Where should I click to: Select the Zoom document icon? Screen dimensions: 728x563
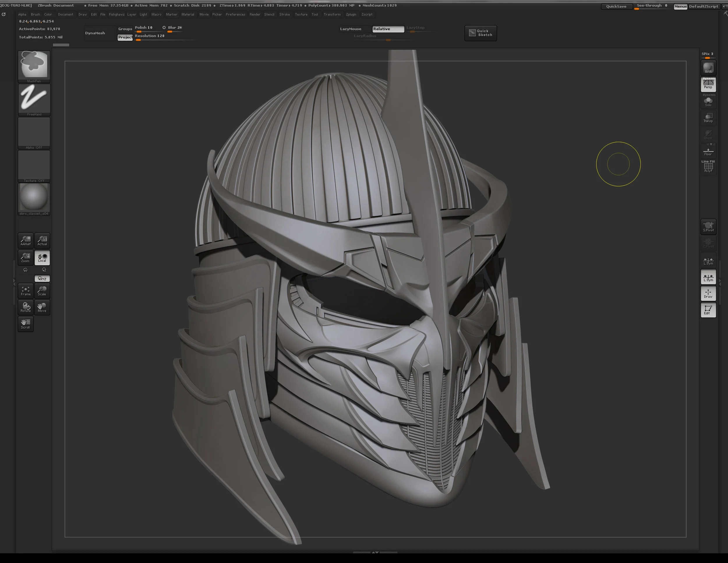click(26, 258)
